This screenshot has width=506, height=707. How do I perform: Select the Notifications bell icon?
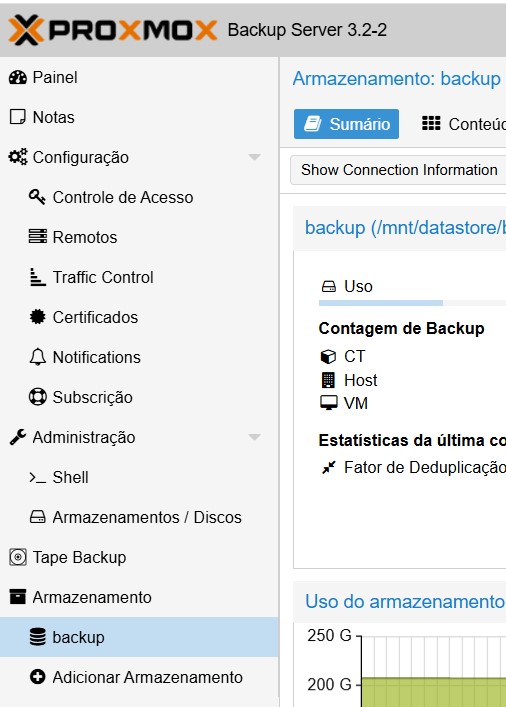point(37,357)
